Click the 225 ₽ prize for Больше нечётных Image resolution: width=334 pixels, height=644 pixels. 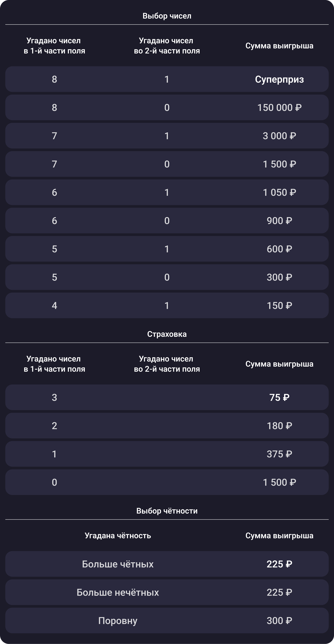279,592
